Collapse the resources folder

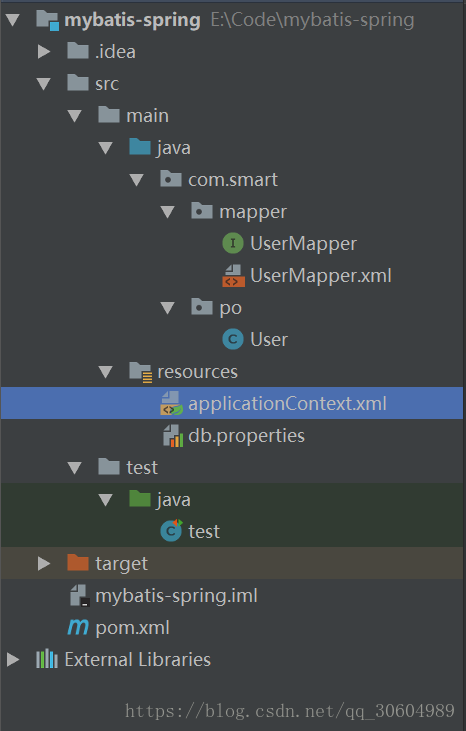tap(106, 372)
